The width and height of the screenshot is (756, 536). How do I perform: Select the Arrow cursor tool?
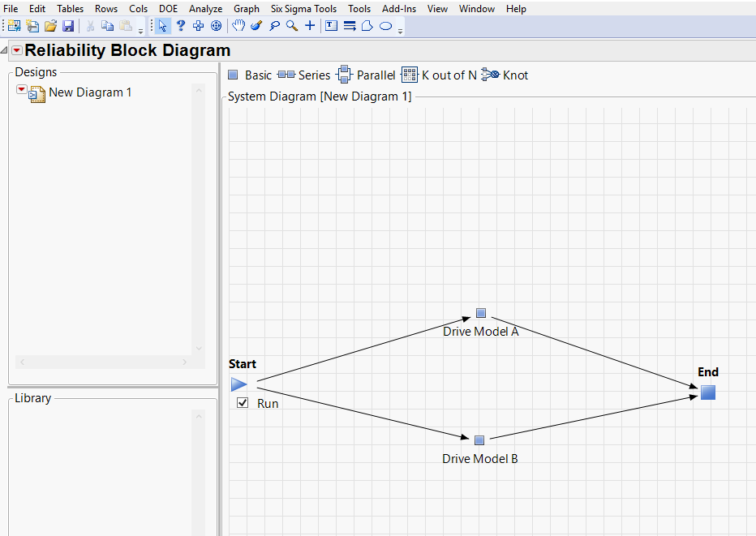162,26
